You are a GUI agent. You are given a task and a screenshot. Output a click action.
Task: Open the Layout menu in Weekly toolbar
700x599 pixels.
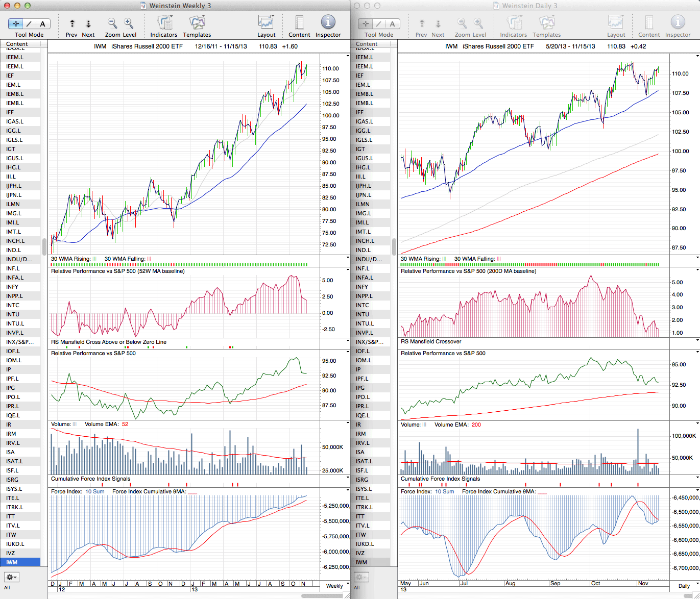(x=266, y=23)
